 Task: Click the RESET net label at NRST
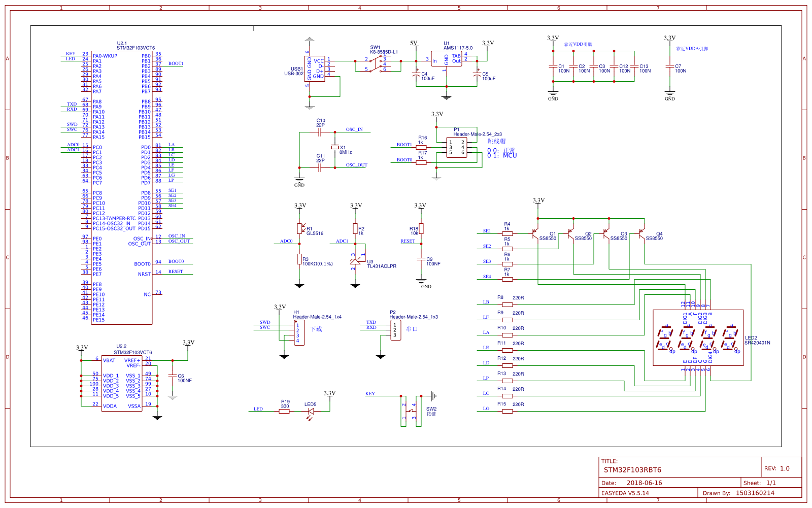176,272
